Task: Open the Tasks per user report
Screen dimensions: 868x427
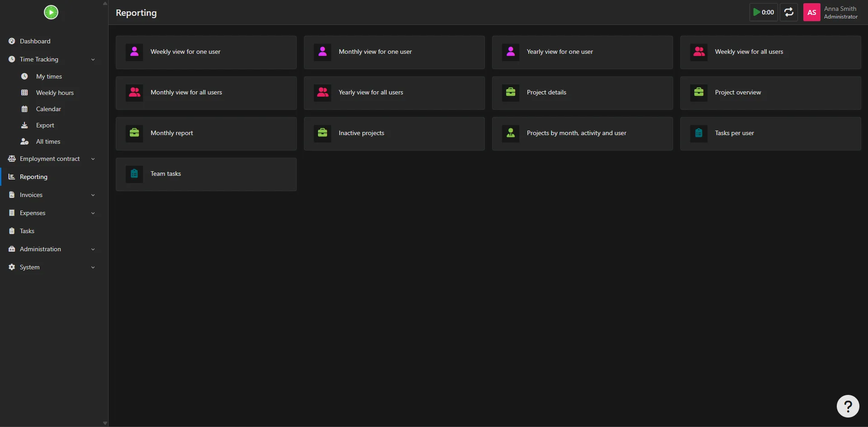Action: tap(771, 134)
